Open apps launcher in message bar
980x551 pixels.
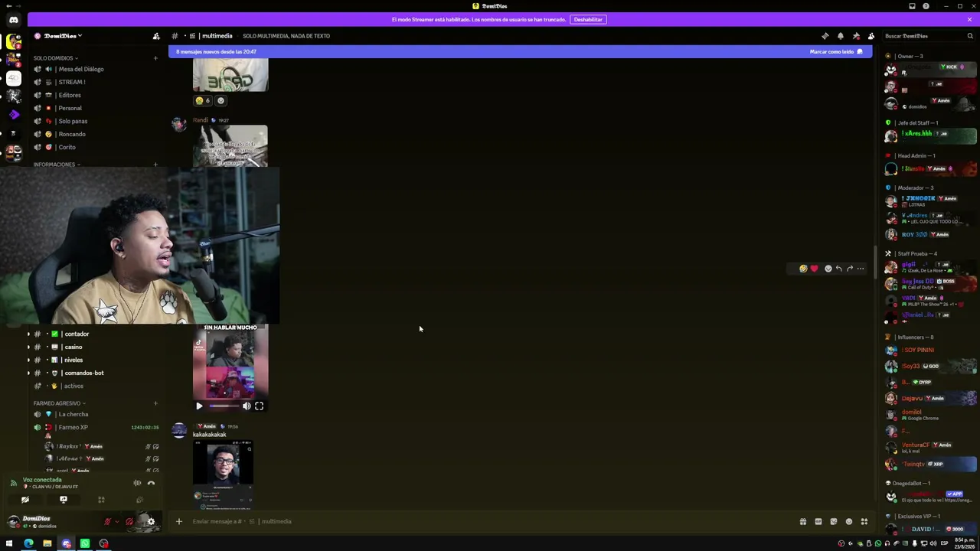pyautogui.click(x=864, y=522)
